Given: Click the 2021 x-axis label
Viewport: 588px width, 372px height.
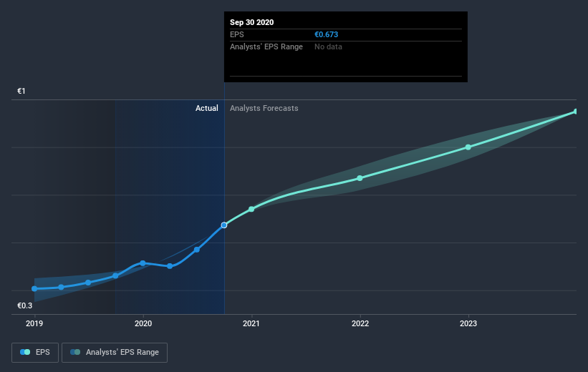Looking at the screenshot, I should coord(251,323).
